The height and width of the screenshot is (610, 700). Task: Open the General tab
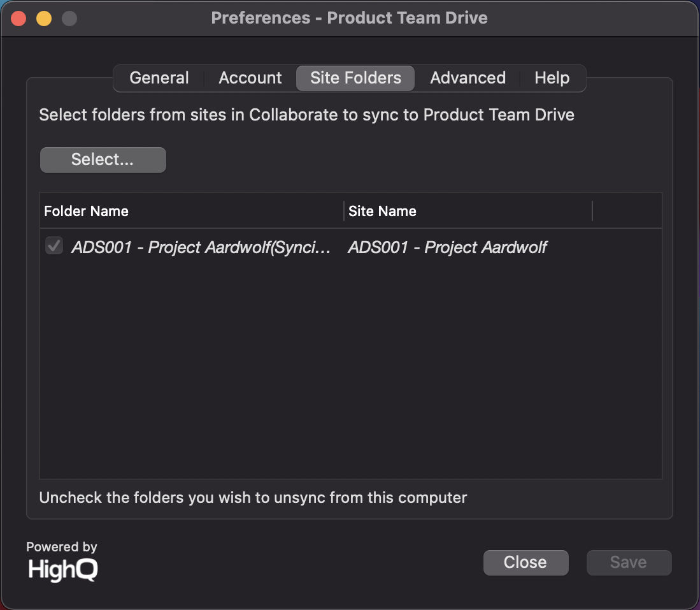159,78
